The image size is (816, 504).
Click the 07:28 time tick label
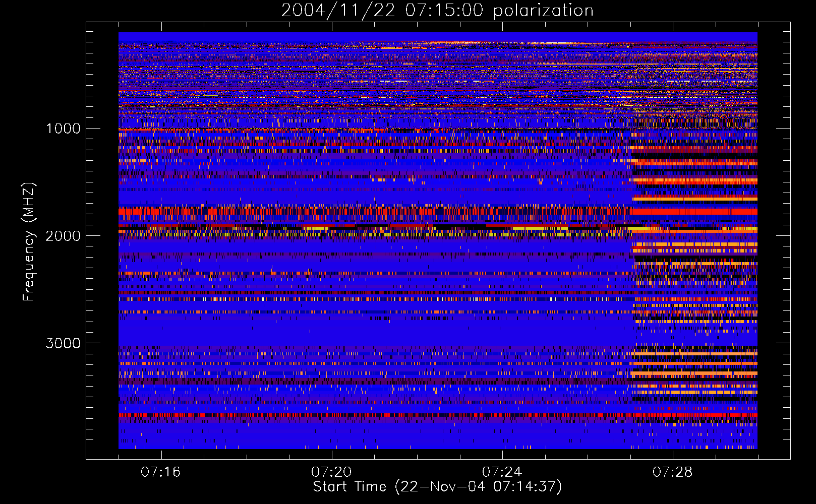(673, 472)
